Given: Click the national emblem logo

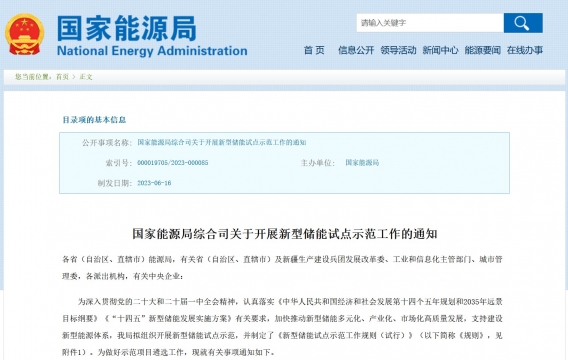Looking at the screenshot, I should pyautogui.click(x=25, y=34).
